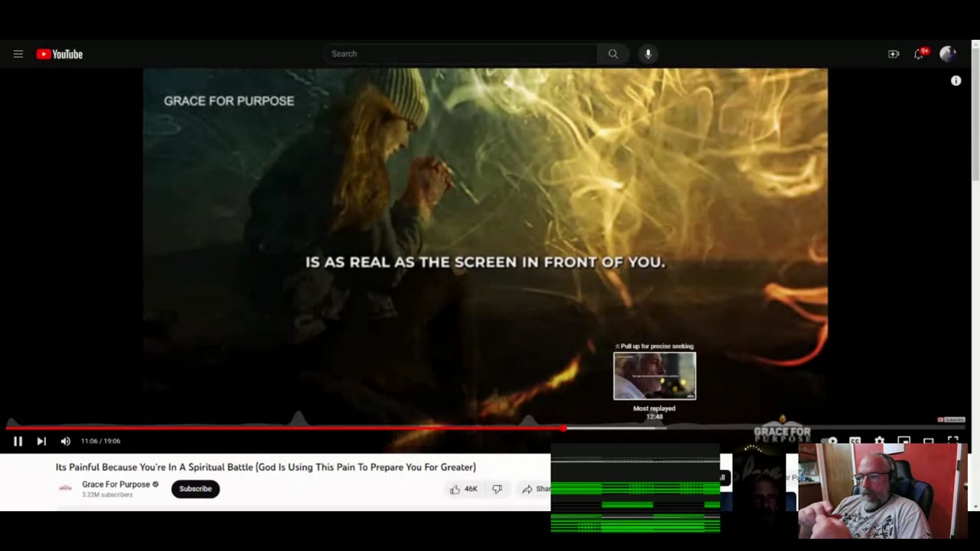Go to the YouTube home logo
Image resolution: width=980 pixels, height=551 pixels.
tap(60, 54)
